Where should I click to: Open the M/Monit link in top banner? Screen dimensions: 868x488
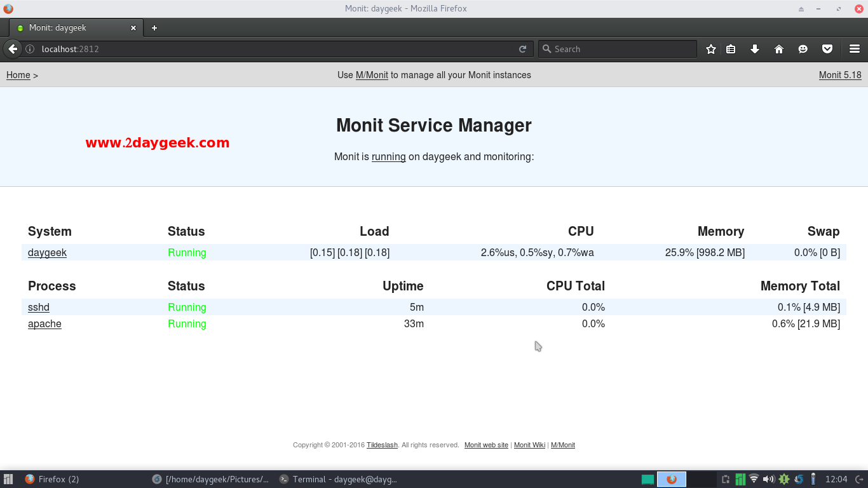pos(372,75)
